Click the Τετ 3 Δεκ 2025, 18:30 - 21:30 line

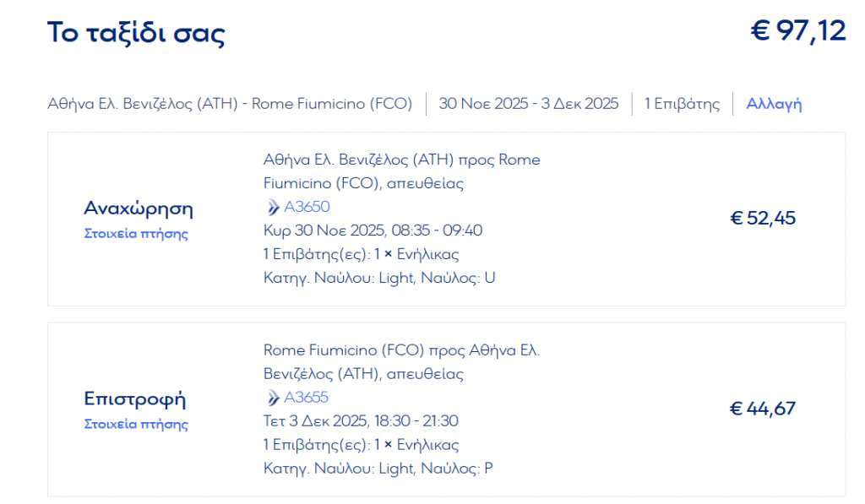[x=361, y=421]
